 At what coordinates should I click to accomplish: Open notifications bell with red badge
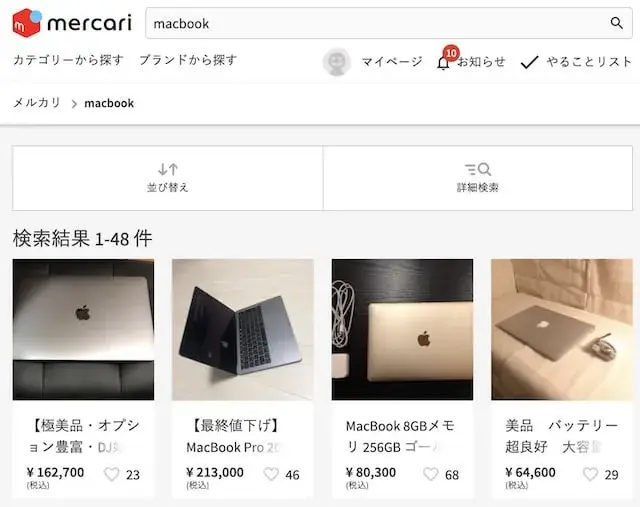pyautogui.click(x=444, y=62)
